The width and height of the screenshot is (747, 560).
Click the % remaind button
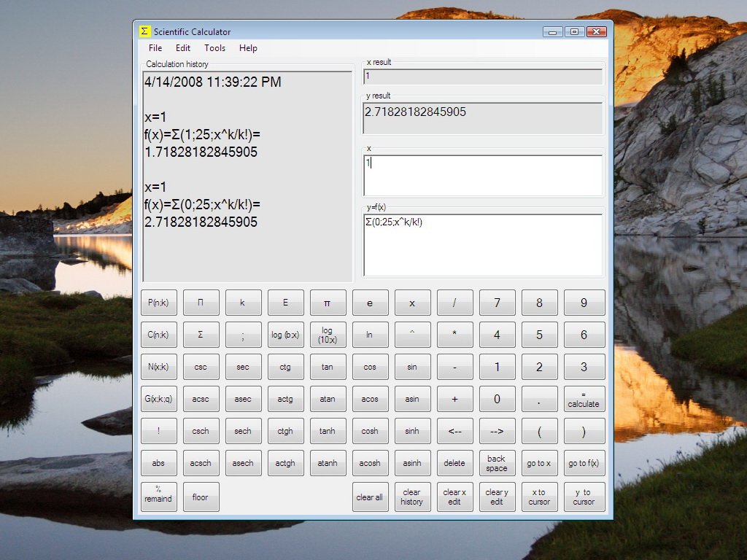(158, 497)
